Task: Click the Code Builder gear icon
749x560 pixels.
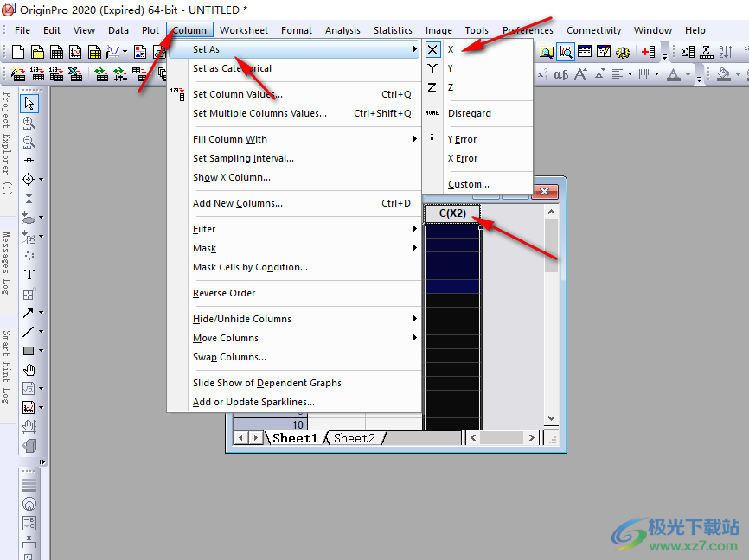Action: pyautogui.click(x=623, y=52)
